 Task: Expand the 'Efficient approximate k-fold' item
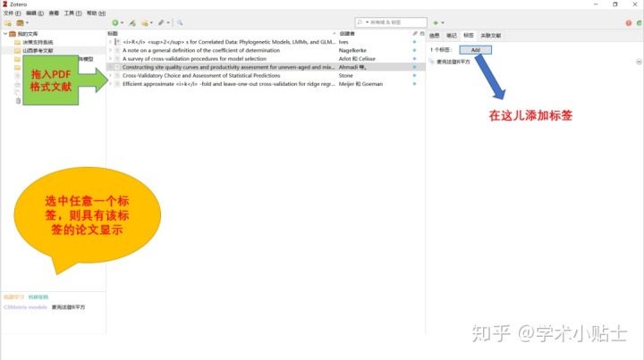click(110, 84)
